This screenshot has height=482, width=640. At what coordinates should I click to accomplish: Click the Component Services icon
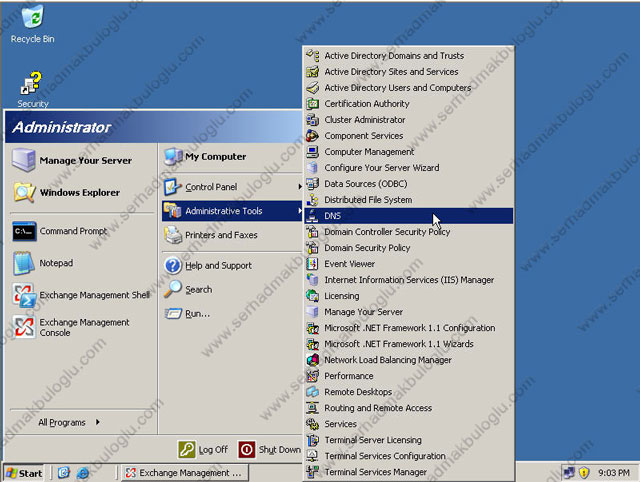coord(313,135)
